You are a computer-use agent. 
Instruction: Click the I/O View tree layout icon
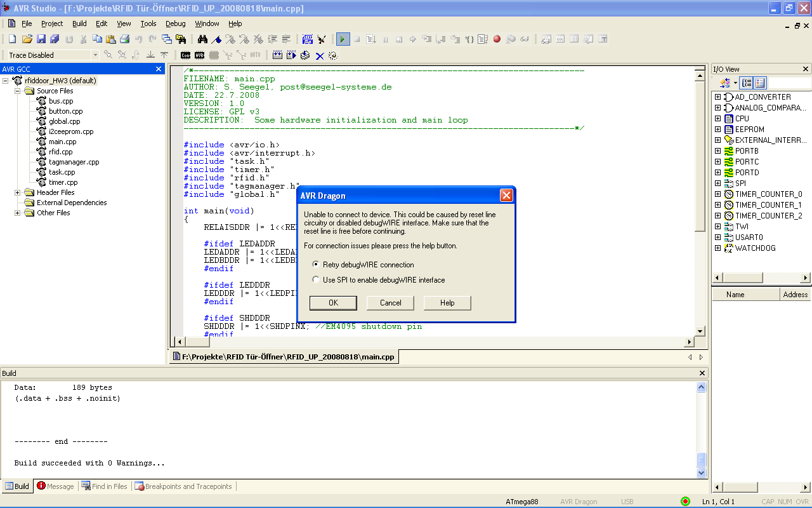click(747, 83)
